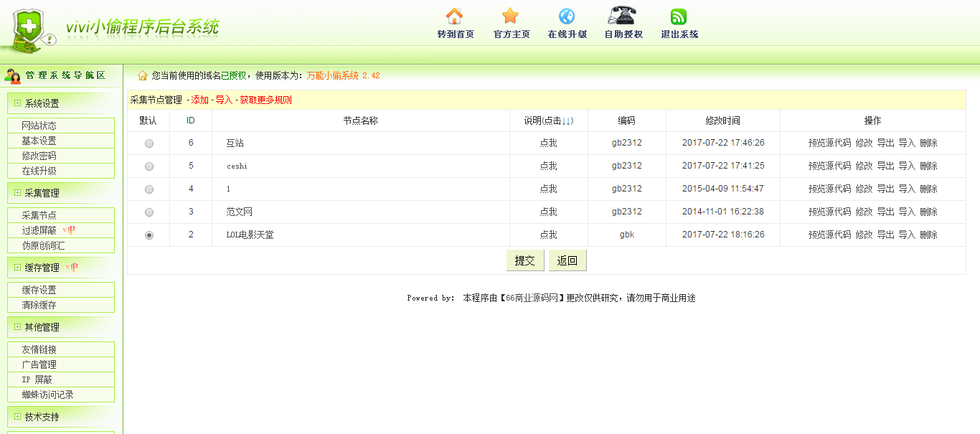Click the 提交 button

525,260
